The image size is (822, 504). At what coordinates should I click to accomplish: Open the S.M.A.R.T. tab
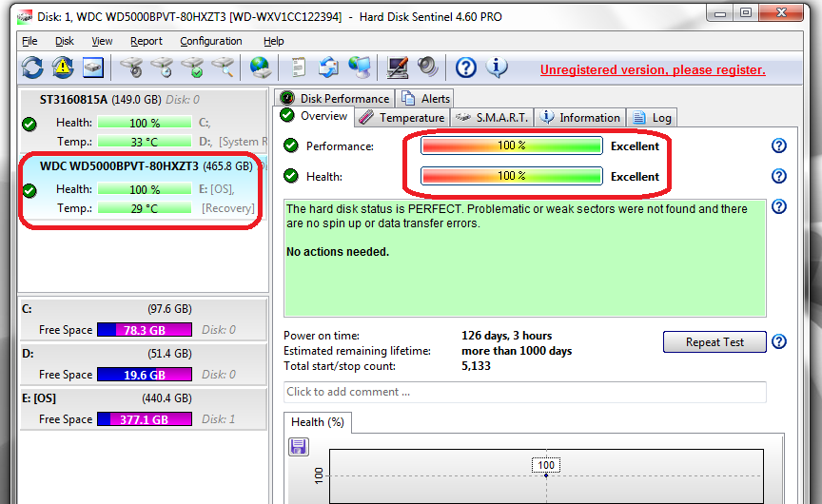(492, 118)
